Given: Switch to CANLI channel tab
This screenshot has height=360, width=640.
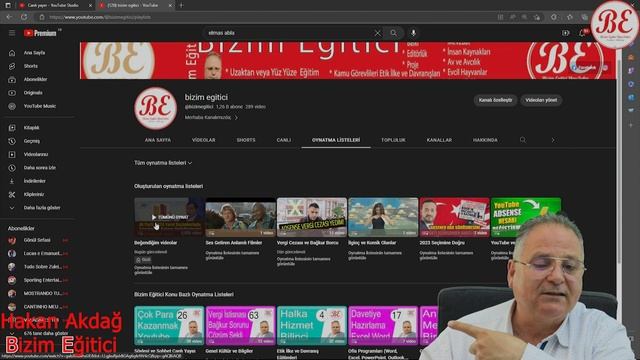Looking at the screenshot, I should click(284, 140).
